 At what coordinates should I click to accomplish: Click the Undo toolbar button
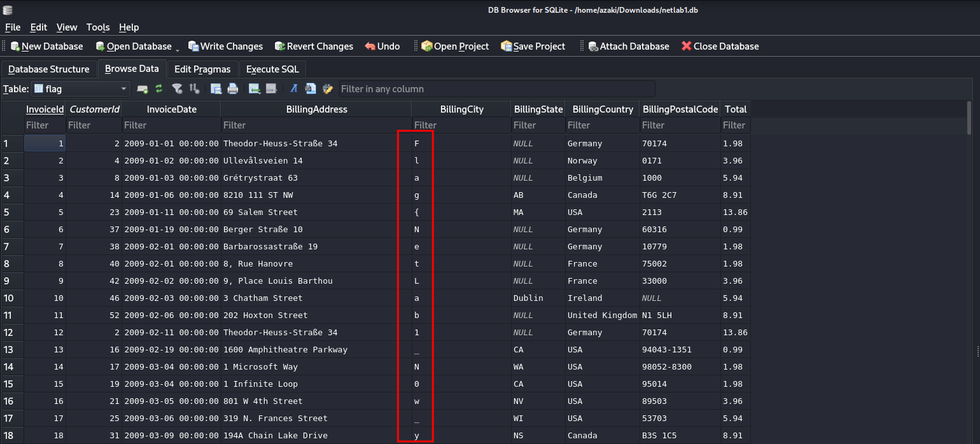click(x=382, y=46)
